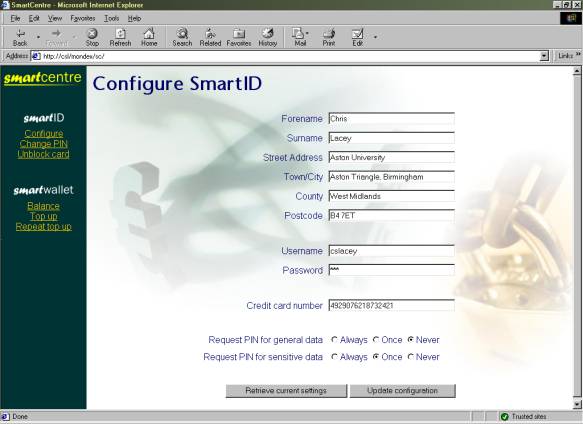Click the Mail toolbar icon
The height and width of the screenshot is (424, 583).
299,37
